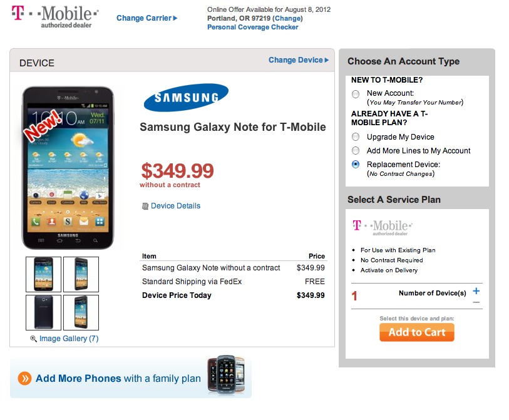
Task: Click the Add More Phones family plan banner
Action: [130, 378]
